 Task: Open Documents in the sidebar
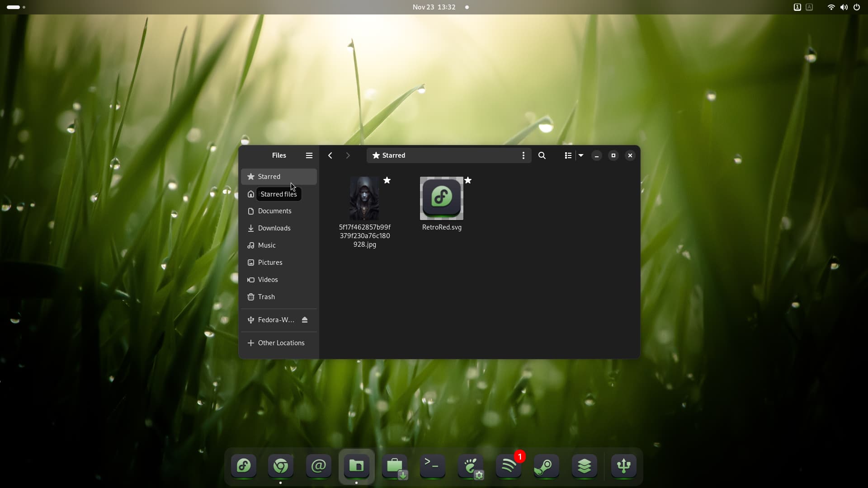[x=279, y=211]
